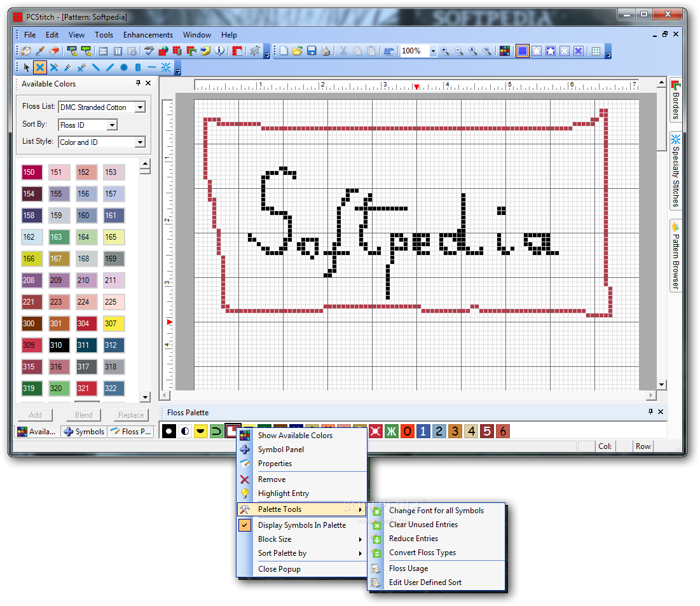Pin the Available Colors panel

pos(138,83)
